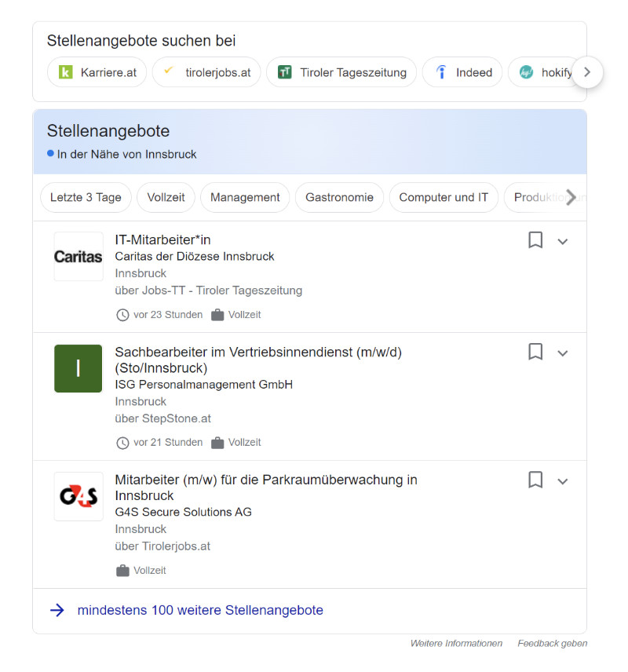Apply the Computer und IT filter

[x=444, y=197]
